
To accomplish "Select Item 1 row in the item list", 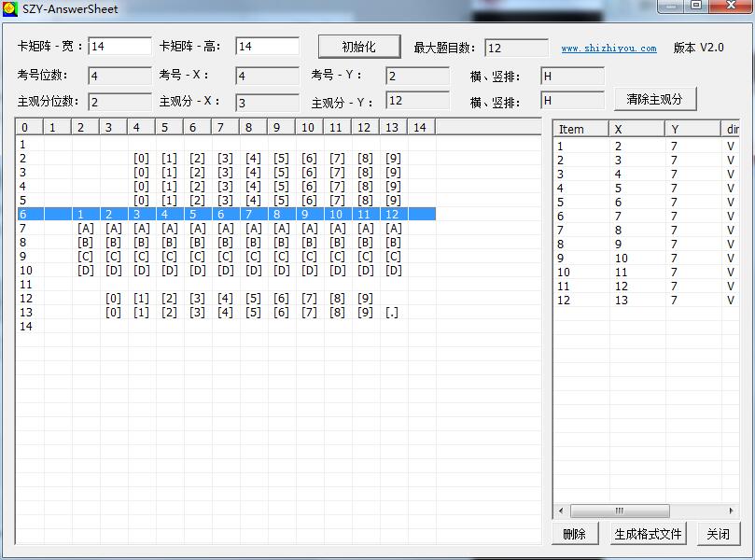I will point(646,146).
